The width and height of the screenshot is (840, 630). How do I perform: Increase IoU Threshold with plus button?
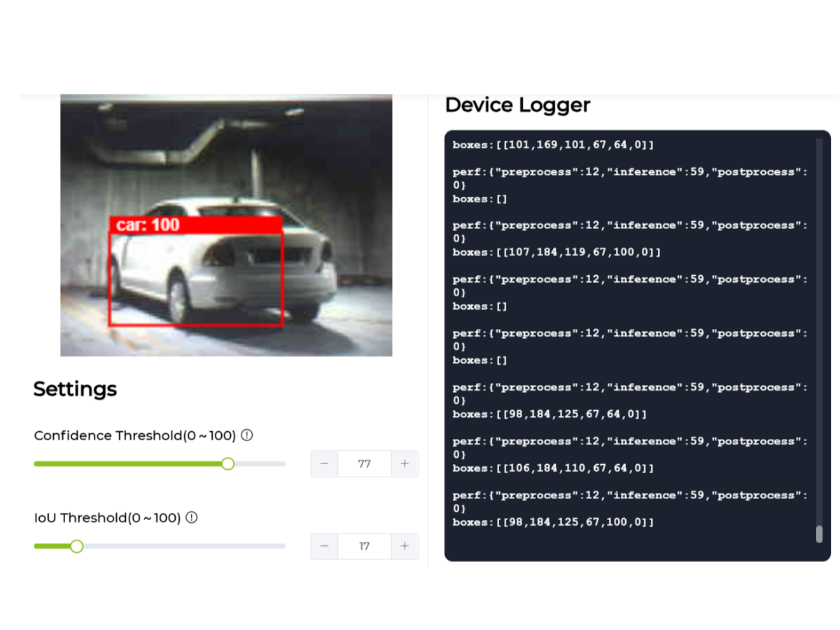point(405,546)
